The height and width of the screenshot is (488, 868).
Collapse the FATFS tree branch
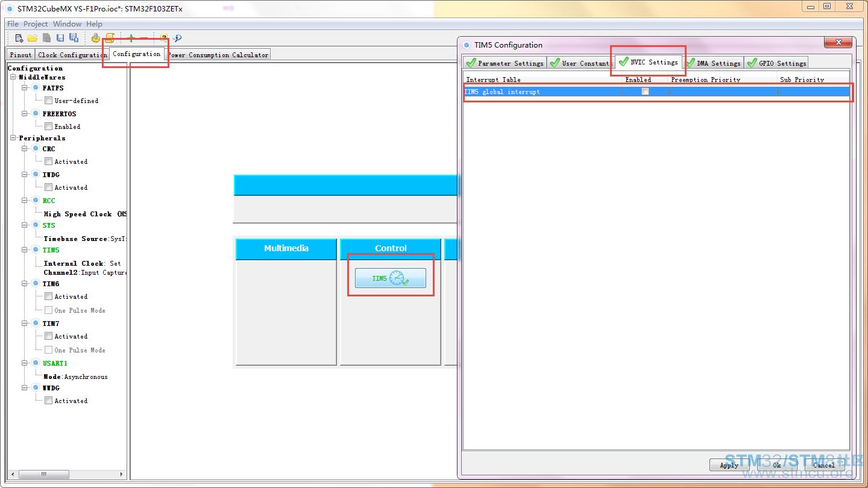25,88
